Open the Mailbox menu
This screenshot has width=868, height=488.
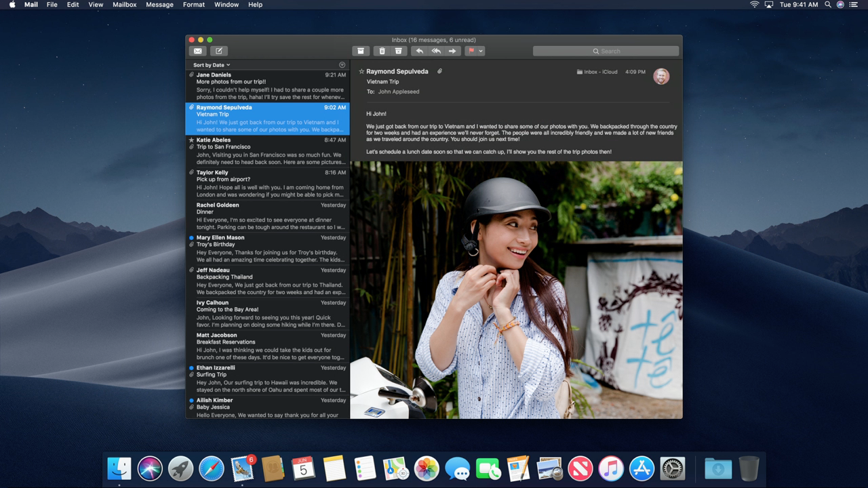coord(124,5)
